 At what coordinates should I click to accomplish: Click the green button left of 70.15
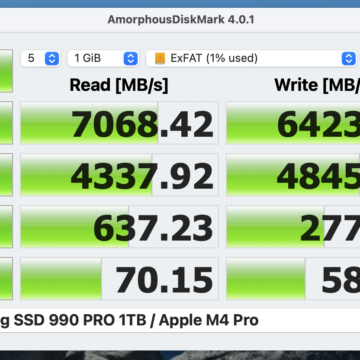(6, 279)
